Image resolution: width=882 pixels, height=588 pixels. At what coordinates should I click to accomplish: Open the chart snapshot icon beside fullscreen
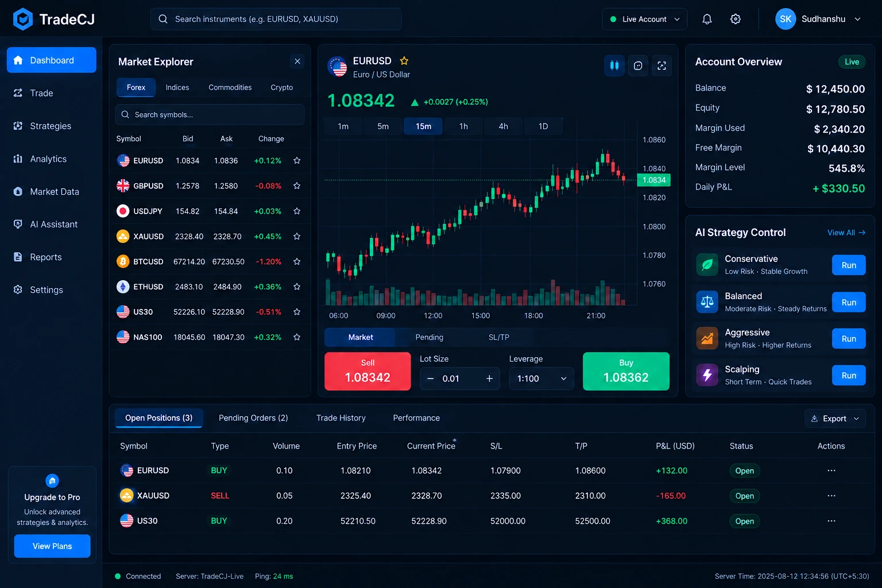[638, 65]
